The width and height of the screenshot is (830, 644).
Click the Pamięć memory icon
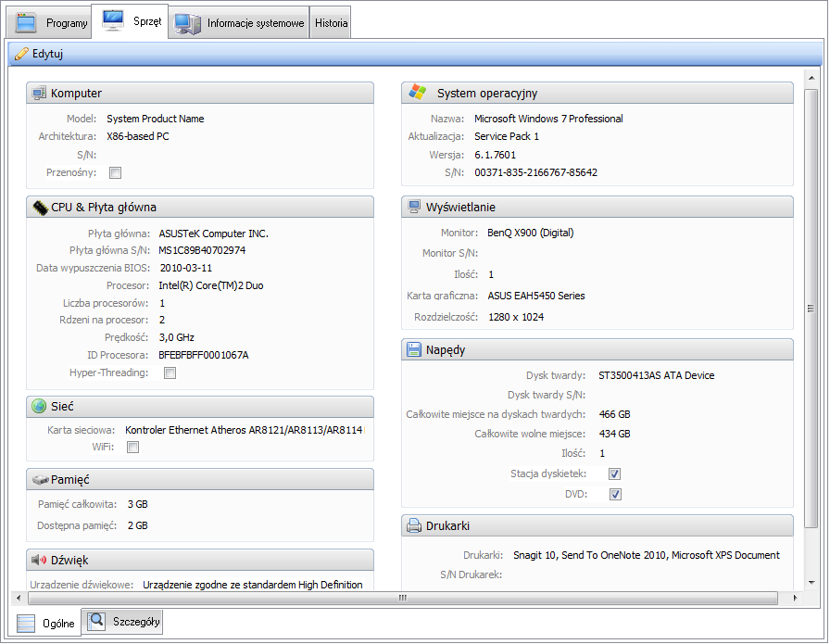pos(40,480)
